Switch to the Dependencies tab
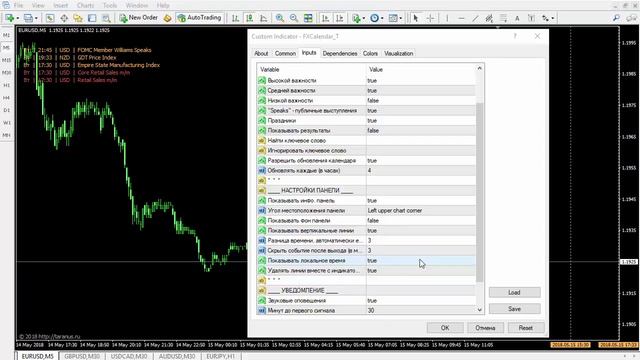The height and width of the screenshot is (360, 640). (x=340, y=53)
